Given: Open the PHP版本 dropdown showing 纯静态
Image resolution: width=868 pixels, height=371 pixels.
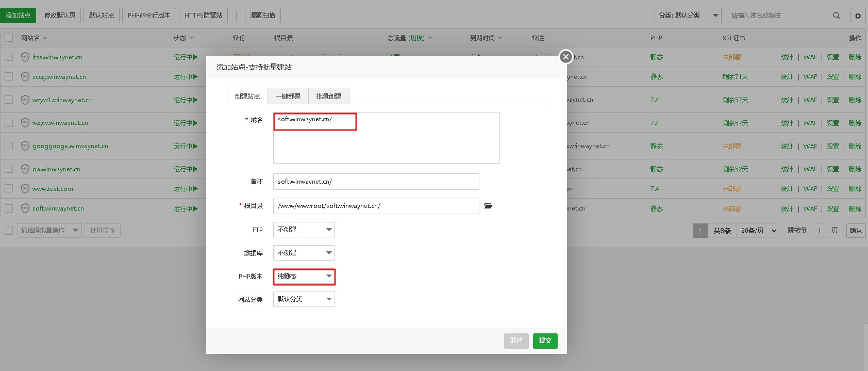Looking at the screenshot, I should tap(304, 277).
